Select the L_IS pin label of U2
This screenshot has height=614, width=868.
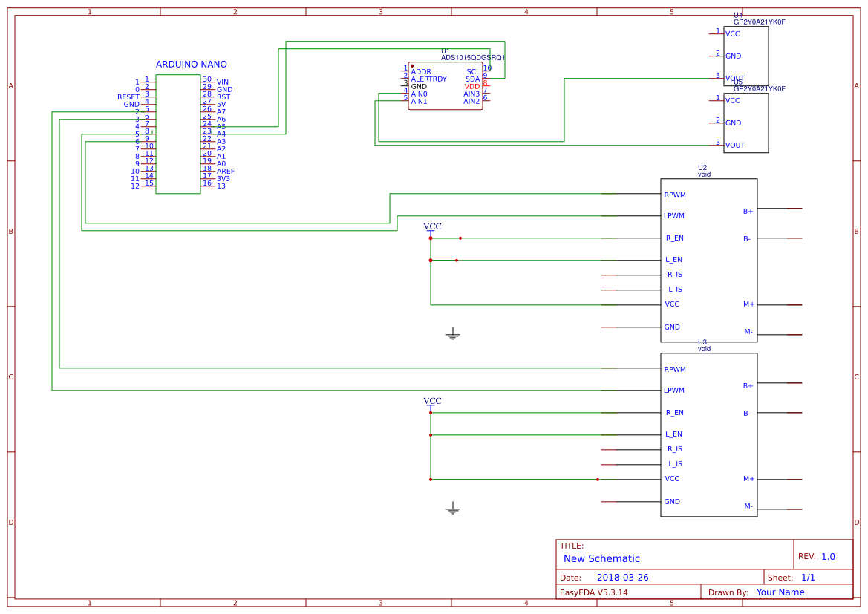click(676, 290)
